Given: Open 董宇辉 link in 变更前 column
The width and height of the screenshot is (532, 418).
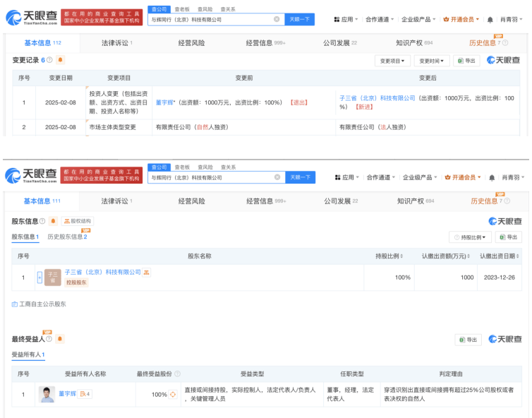Looking at the screenshot, I should tap(164, 102).
